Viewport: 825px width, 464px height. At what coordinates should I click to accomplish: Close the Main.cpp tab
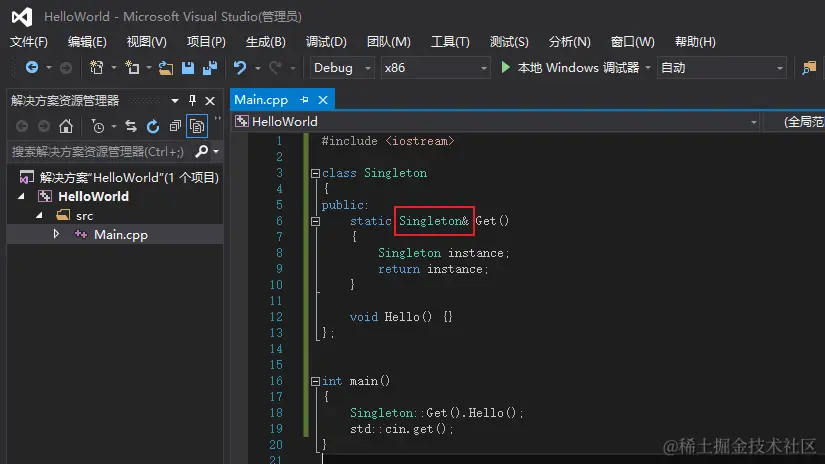pyautogui.click(x=323, y=99)
